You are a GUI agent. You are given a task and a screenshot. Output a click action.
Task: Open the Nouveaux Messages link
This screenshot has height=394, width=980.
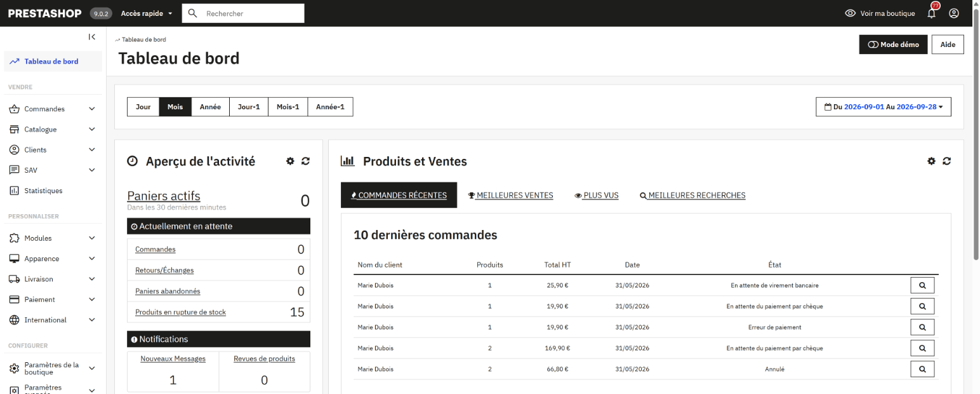coord(173,358)
